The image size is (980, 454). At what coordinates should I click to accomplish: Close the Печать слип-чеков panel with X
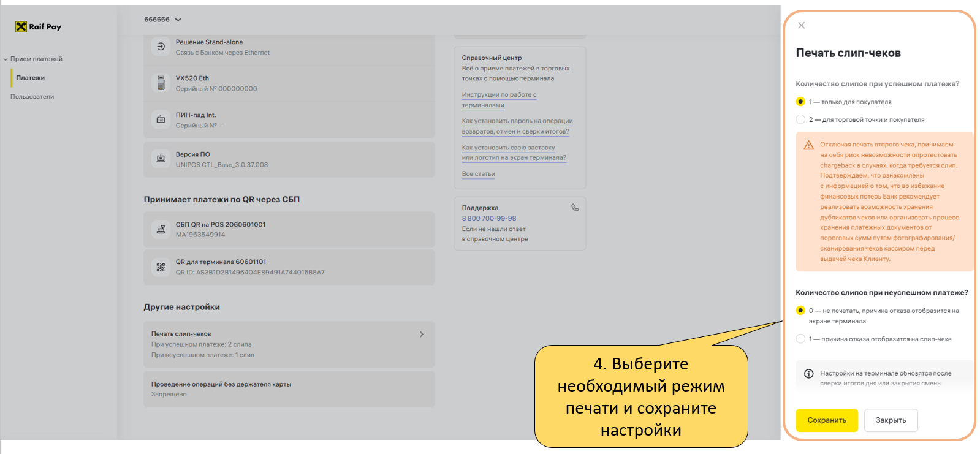coord(801,25)
